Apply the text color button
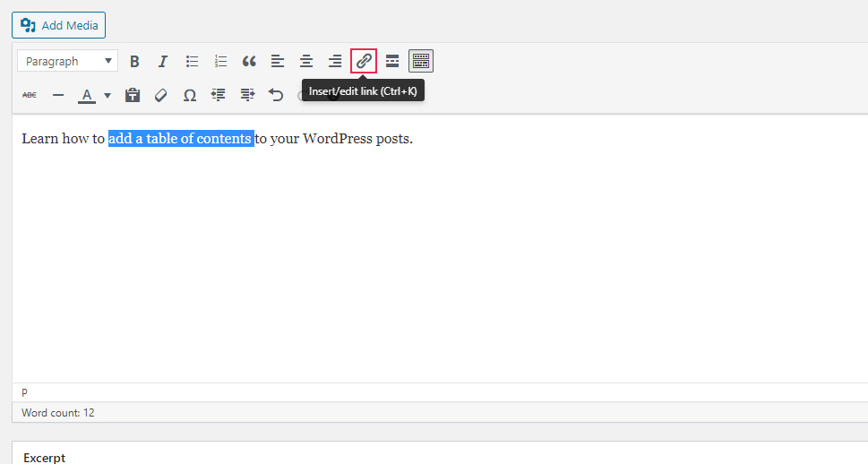This screenshot has width=868, height=464. click(x=86, y=95)
